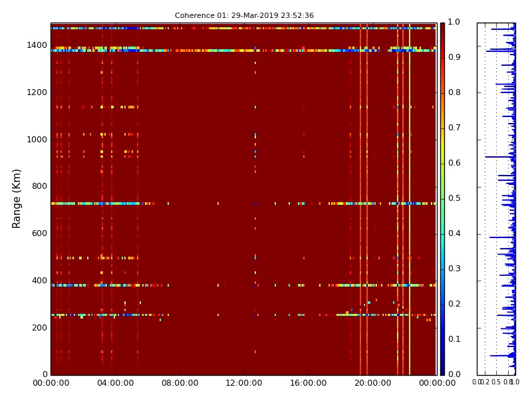Click the colorbar tick label '0.8'
This screenshot has width=532, height=399.
click(x=454, y=92)
